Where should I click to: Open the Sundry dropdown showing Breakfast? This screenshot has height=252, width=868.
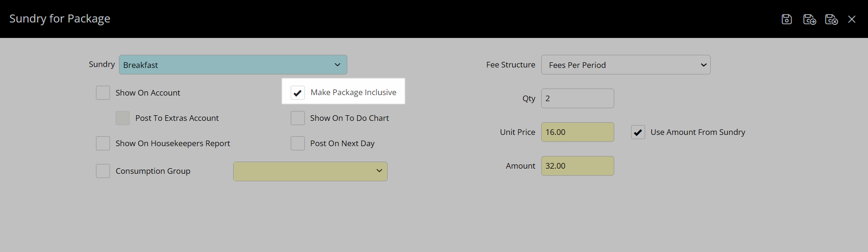(233, 65)
